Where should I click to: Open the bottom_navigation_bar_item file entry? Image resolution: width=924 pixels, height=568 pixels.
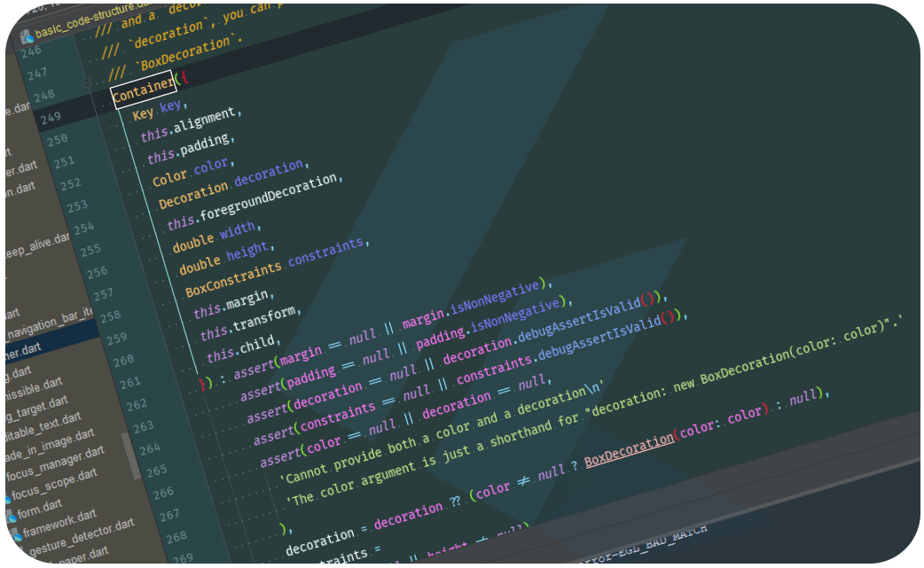click(51, 324)
